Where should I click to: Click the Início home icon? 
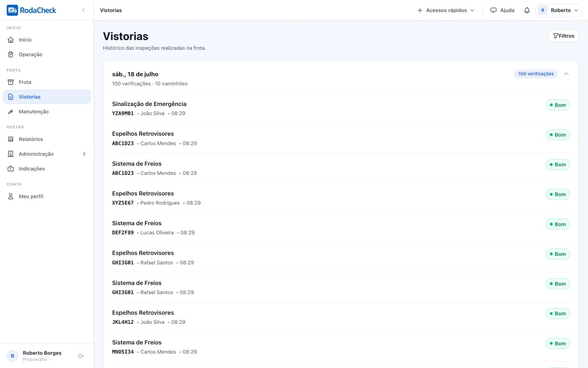coord(11,40)
